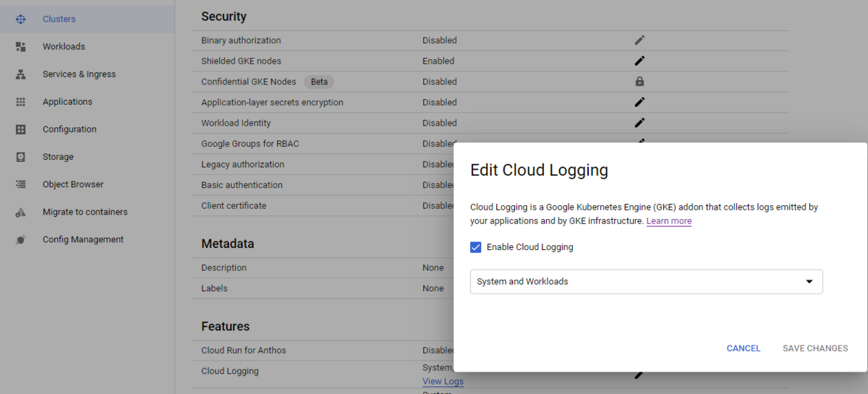
Task: Edit the Workload Identity setting
Action: (639, 123)
